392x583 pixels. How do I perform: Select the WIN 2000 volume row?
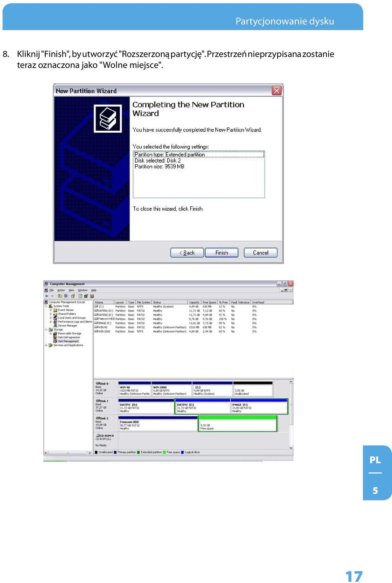point(193,331)
